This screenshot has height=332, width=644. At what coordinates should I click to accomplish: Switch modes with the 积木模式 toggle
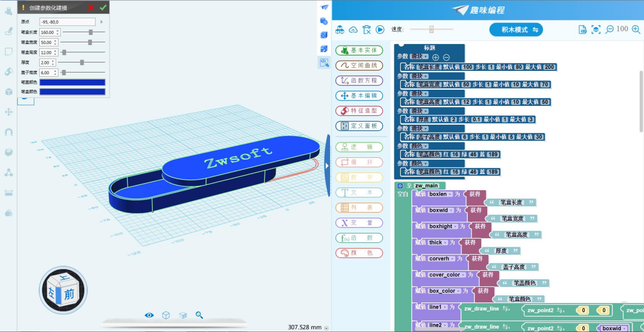(516, 30)
